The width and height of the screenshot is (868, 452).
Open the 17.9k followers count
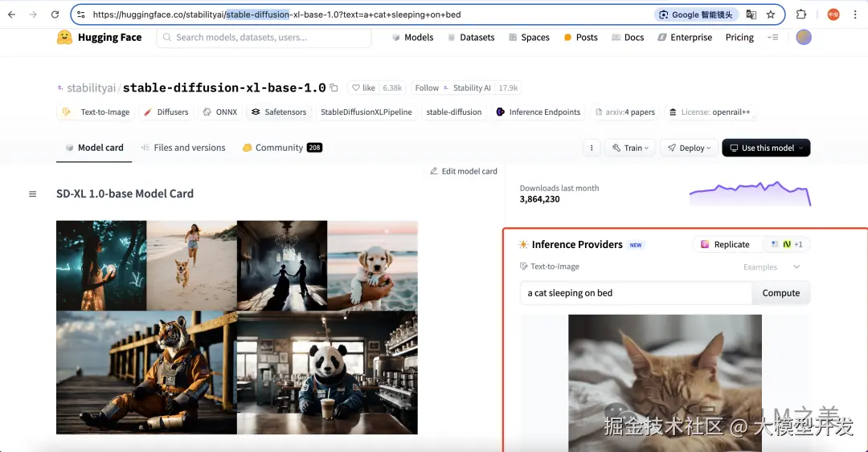click(x=508, y=88)
